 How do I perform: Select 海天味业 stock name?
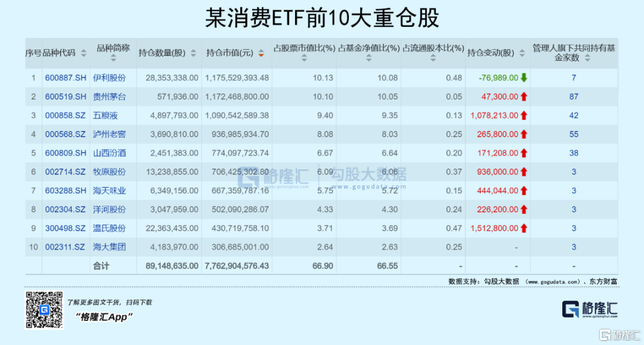(109, 191)
